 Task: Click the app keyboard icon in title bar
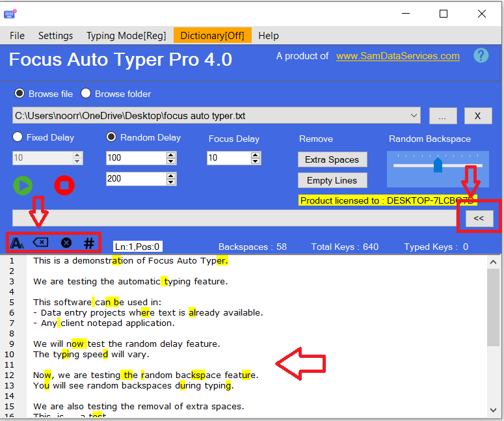(x=10, y=14)
